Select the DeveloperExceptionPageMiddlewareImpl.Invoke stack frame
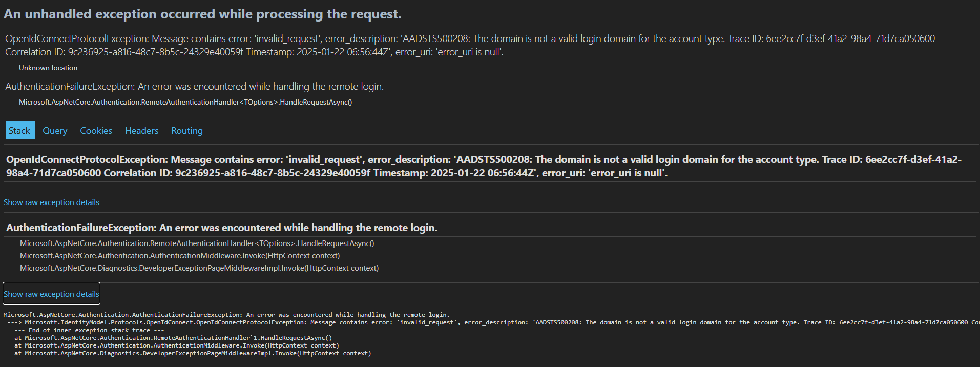980x367 pixels. click(x=199, y=268)
